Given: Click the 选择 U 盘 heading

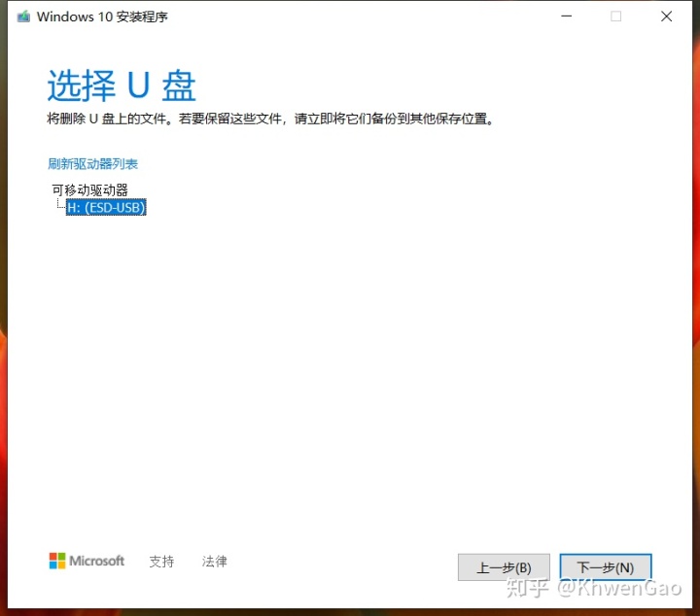Looking at the screenshot, I should 122,86.
